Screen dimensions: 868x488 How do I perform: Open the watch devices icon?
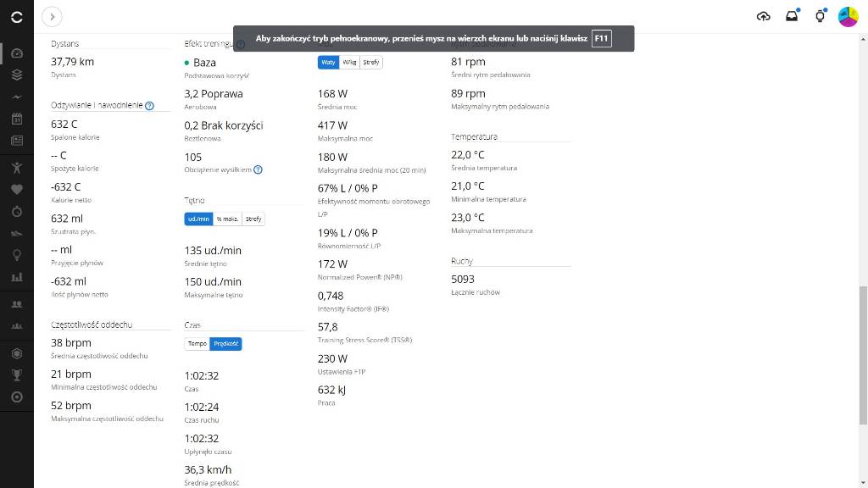coord(820,16)
